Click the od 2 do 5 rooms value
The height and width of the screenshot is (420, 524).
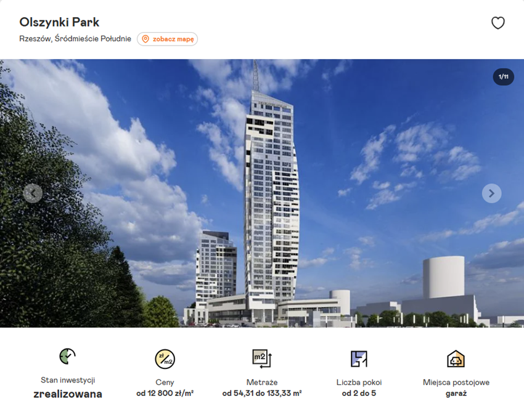(359, 394)
